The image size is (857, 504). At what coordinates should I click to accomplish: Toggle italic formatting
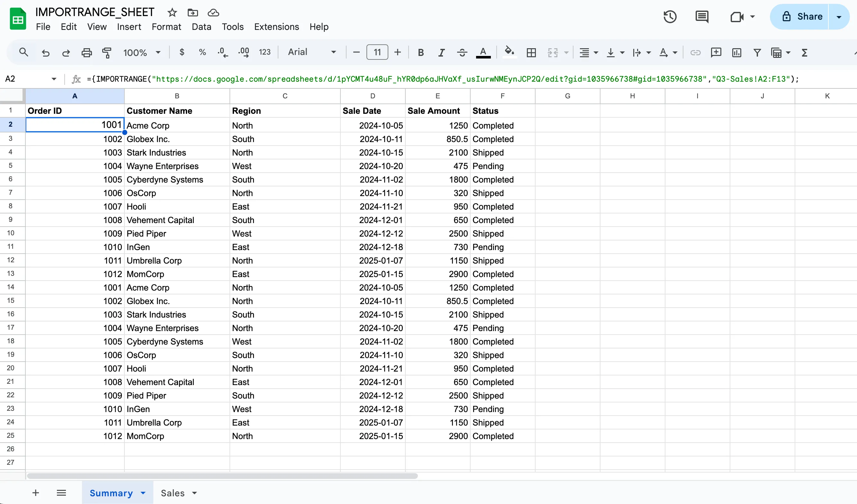click(x=441, y=52)
